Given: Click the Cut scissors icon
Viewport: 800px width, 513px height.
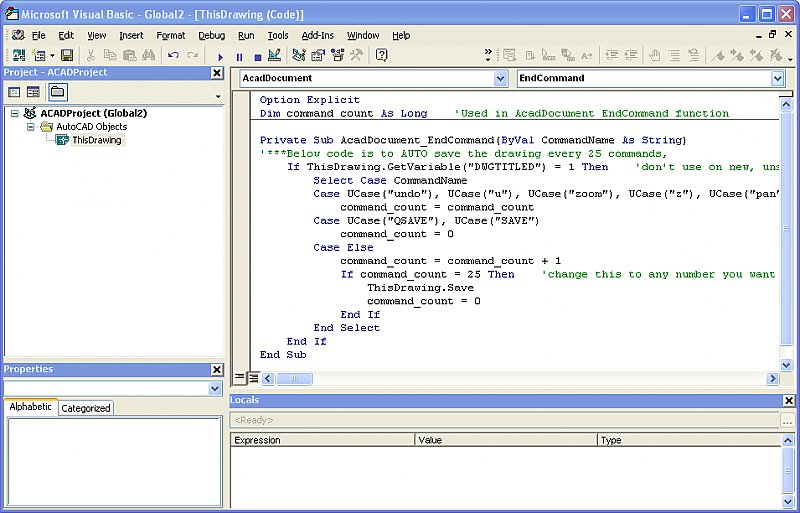Looking at the screenshot, I should (x=91, y=55).
